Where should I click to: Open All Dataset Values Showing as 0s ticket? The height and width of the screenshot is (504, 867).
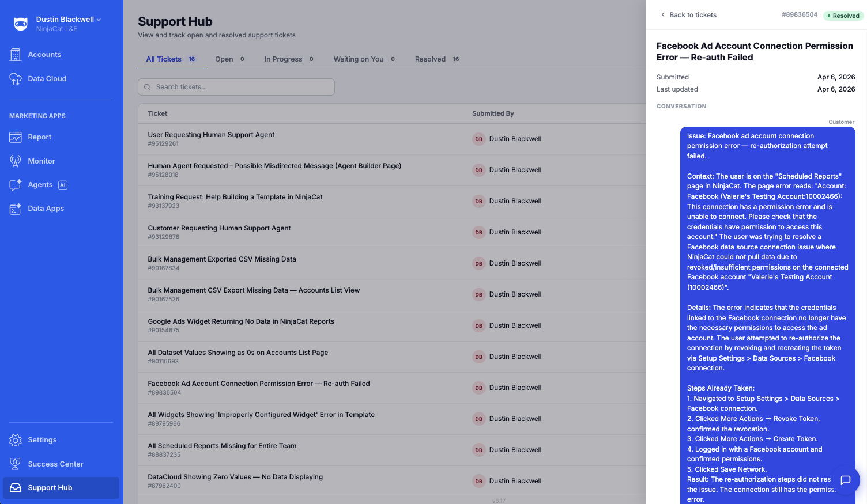point(238,353)
